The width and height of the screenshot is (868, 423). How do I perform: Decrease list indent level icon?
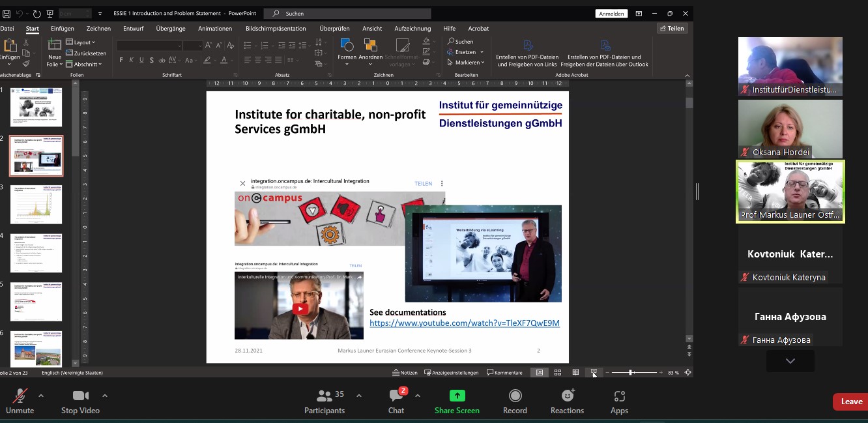pyautogui.click(x=282, y=45)
